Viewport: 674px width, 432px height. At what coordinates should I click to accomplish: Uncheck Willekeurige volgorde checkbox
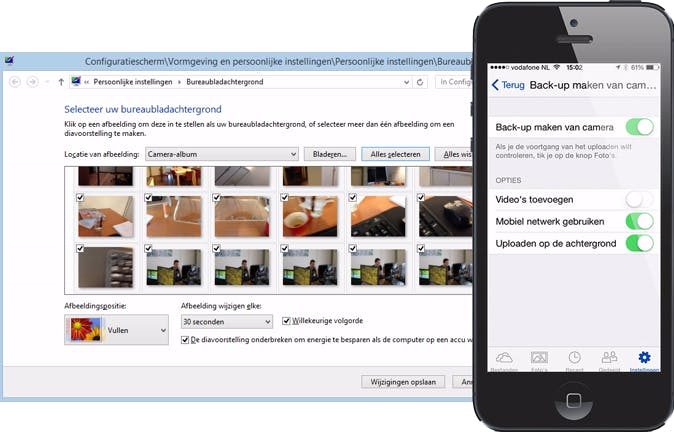(x=286, y=321)
